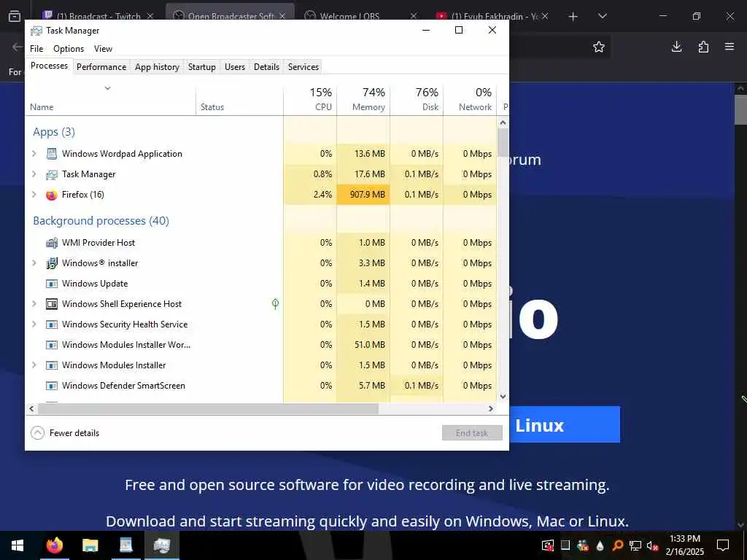Sort processes by the Disk column header
Viewport: 747px width, 560px height.
(x=417, y=99)
